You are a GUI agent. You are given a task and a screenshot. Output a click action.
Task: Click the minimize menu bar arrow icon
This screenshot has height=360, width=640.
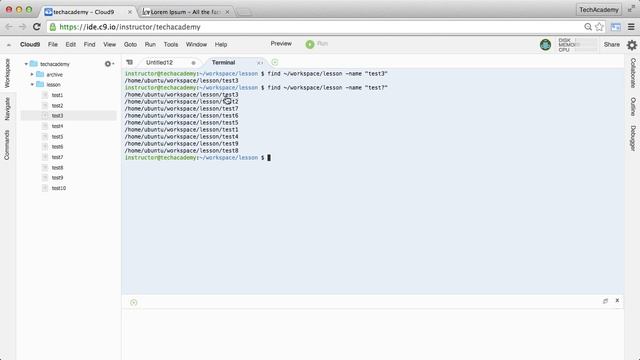tap(9, 45)
